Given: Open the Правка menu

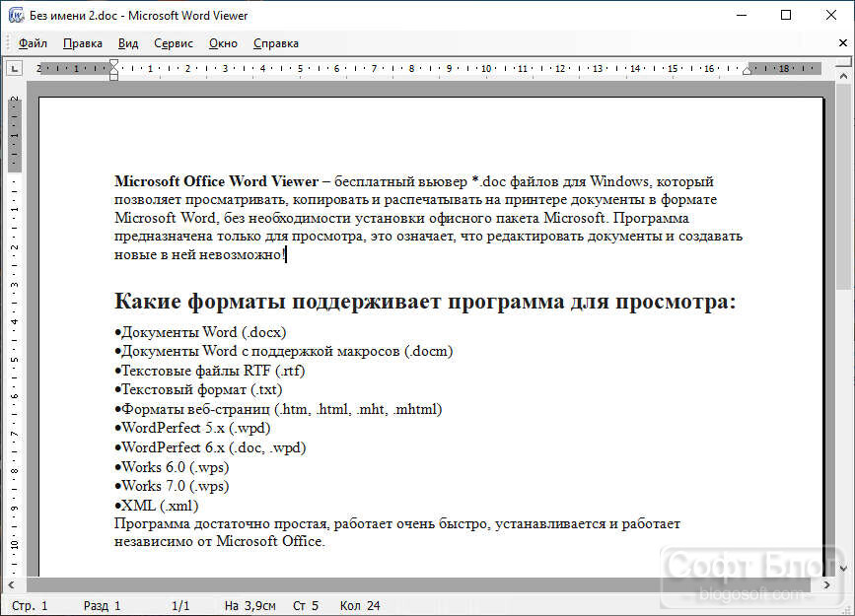Looking at the screenshot, I should tap(82, 43).
